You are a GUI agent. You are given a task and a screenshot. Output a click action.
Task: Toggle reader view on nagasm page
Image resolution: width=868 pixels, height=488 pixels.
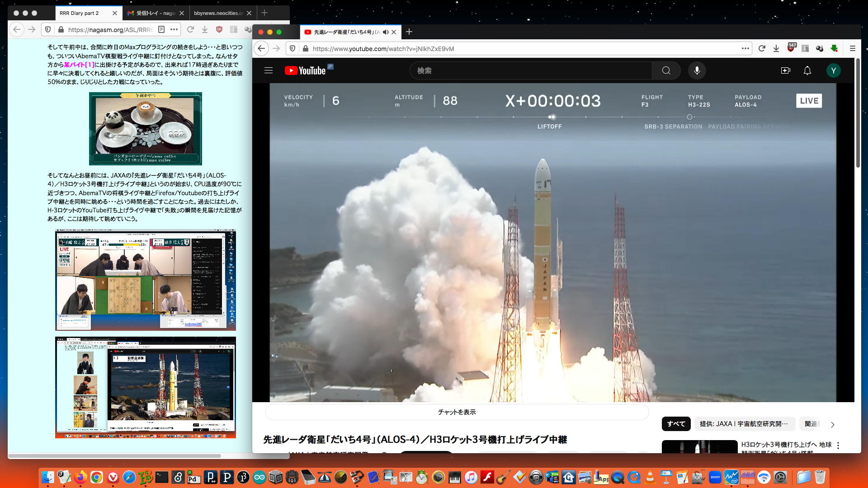pyautogui.click(x=161, y=29)
